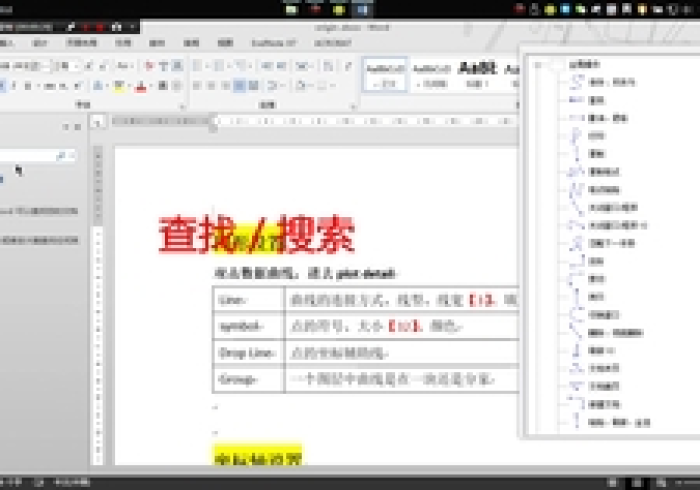Toggle Center paragraph alignment
This screenshot has width=700, height=490.
(211, 85)
